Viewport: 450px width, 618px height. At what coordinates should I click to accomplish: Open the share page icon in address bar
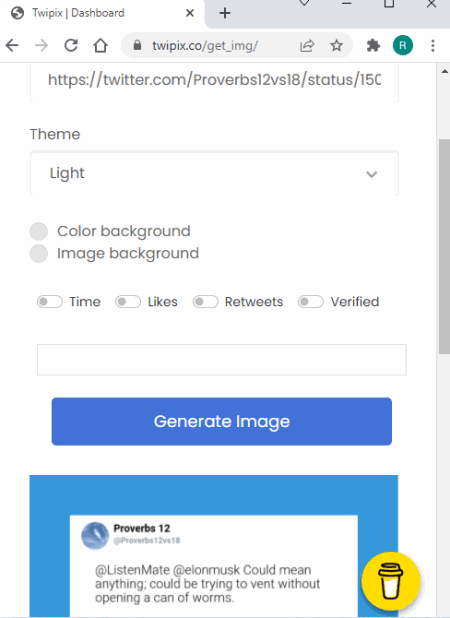307,46
